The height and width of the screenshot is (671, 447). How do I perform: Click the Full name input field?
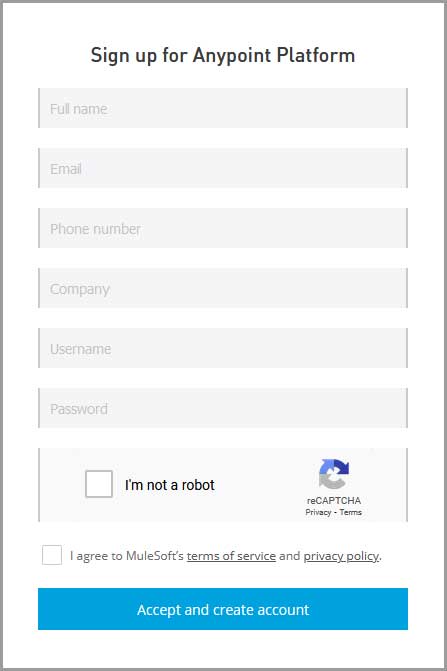223,108
